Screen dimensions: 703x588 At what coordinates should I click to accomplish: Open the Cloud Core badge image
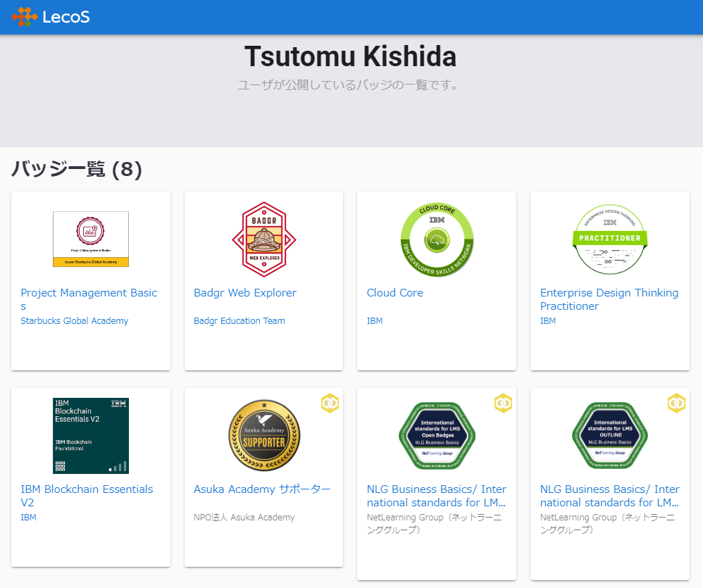coord(437,239)
